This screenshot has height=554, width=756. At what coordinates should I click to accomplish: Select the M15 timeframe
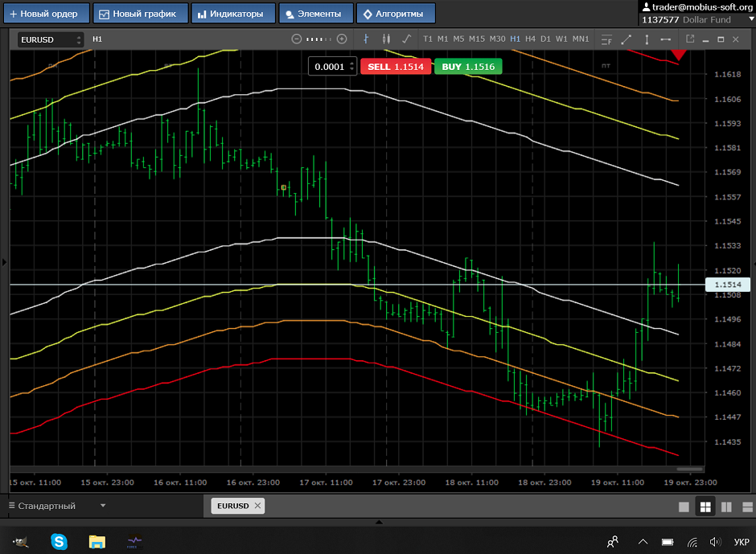point(477,39)
